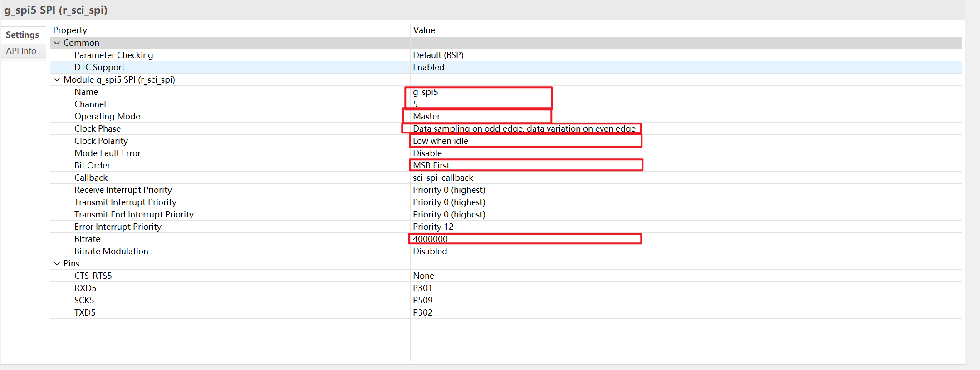Viewport: 980px width, 370px height.
Task: Switch to the API Info tab
Action: pyautogui.click(x=21, y=51)
